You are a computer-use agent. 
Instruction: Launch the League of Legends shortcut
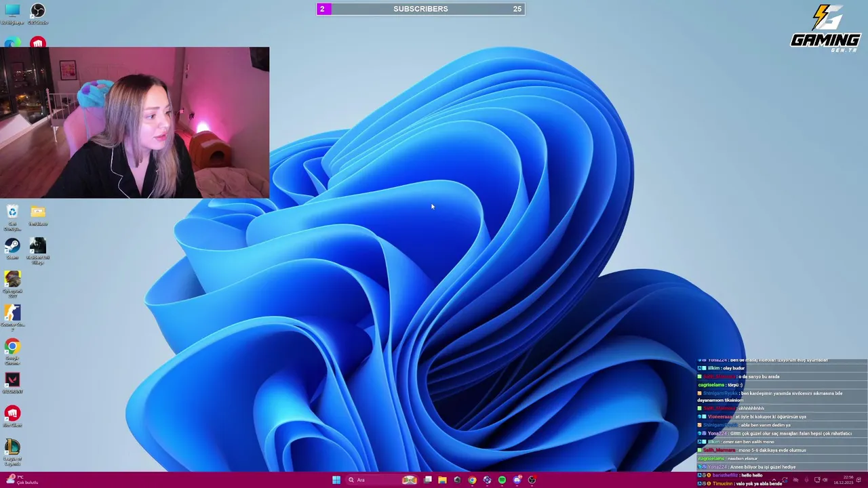pos(12,453)
